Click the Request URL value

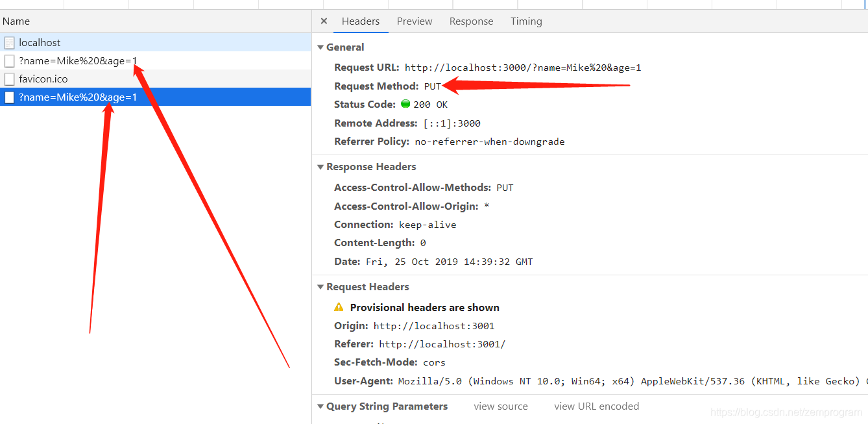pos(523,68)
